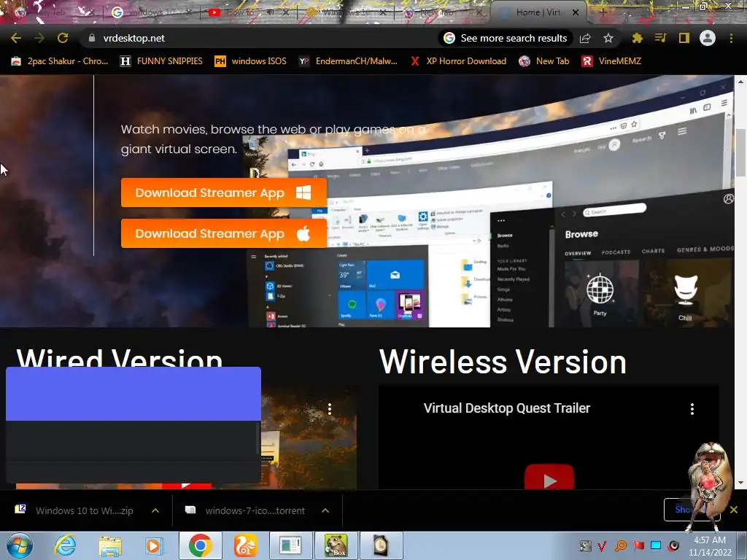Screen dimensions: 747x560
Task: Reload the vrdesktop.net page
Action: [63, 38]
